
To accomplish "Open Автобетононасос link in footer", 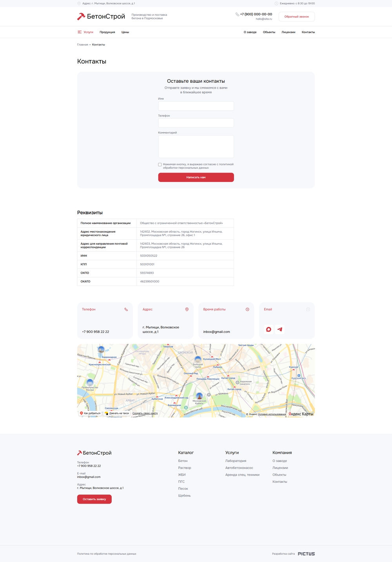I will 239,468.
